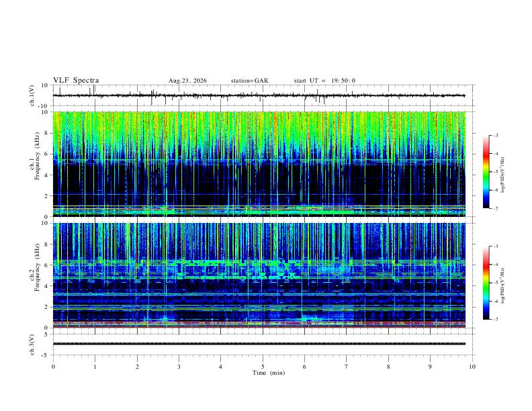Viewport: 532px width, 411px height.
Task: Click the ch.1(V) waveform axis label
Action: click(32, 95)
